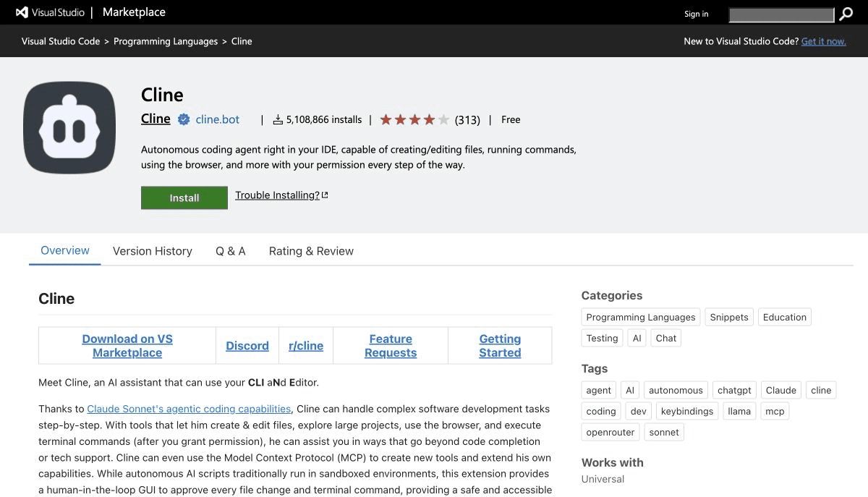Select the AI category chip
The width and height of the screenshot is (868, 497).
point(637,338)
